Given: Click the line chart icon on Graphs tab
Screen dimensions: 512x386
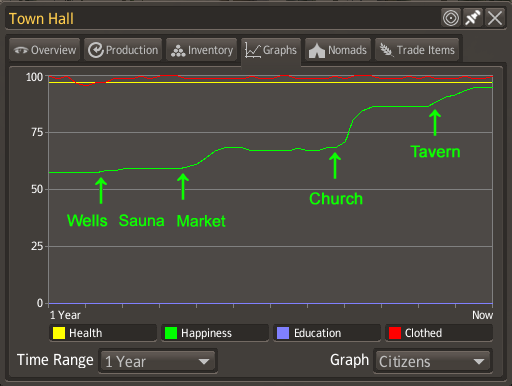Looking at the screenshot, I should tap(253, 50).
